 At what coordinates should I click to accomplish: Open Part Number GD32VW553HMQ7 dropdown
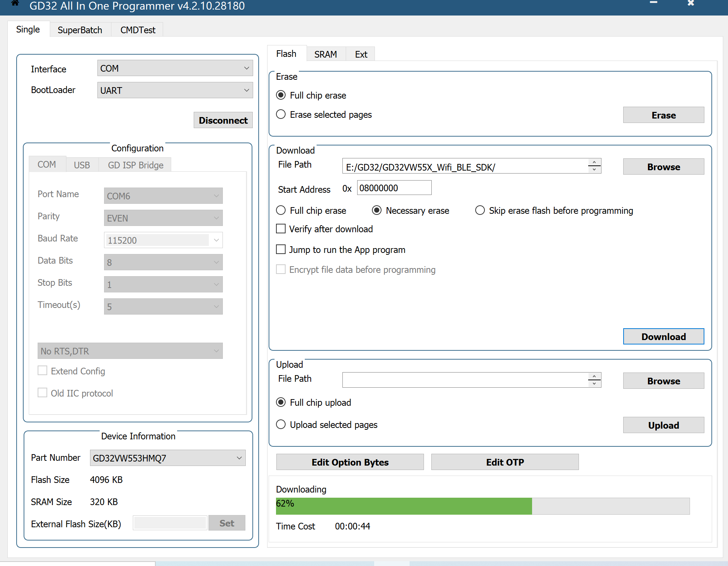pyautogui.click(x=168, y=458)
